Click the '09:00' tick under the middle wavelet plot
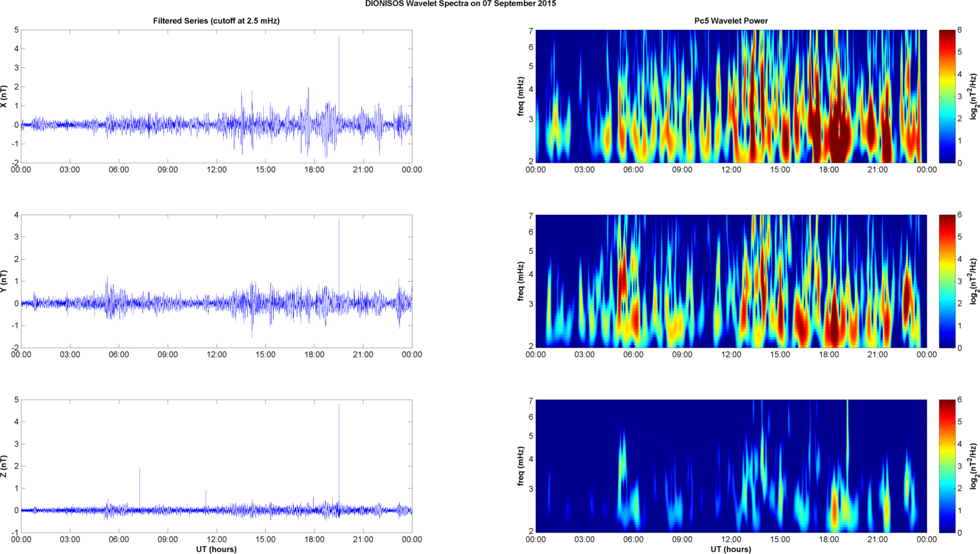The height and width of the screenshot is (554, 980). [682, 355]
